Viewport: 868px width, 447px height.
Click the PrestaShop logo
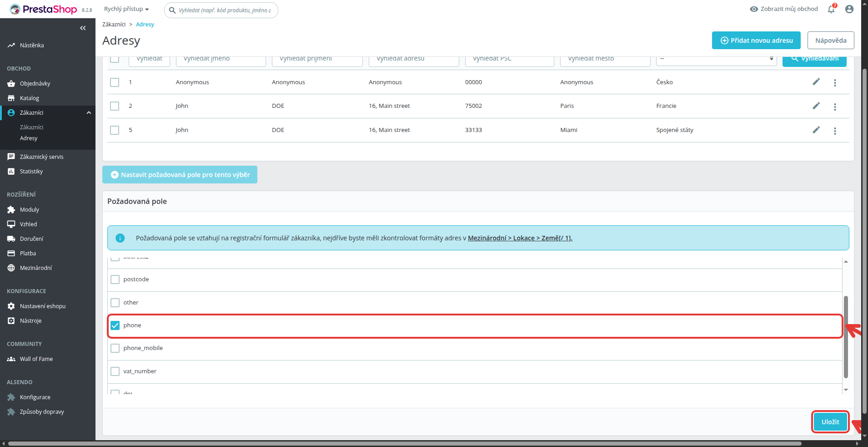pyautogui.click(x=44, y=9)
